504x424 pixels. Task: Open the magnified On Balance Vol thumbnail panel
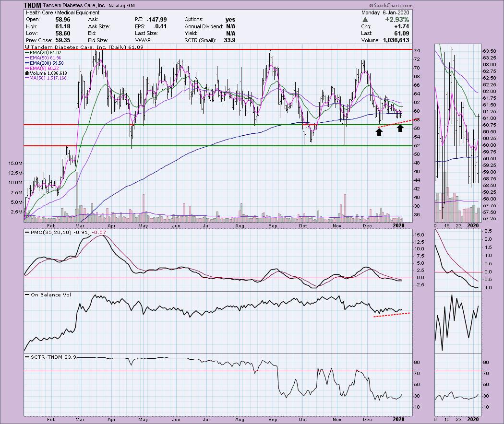click(x=458, y=322)
